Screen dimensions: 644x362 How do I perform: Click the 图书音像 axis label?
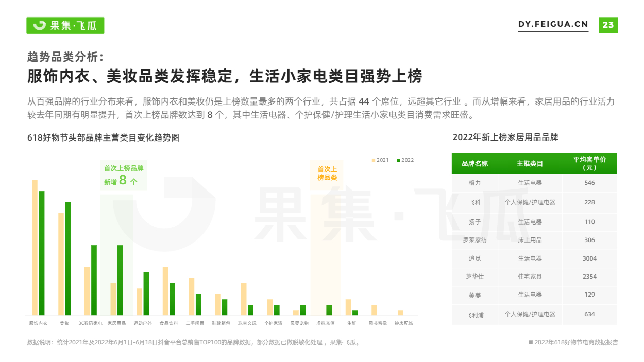pyautogui.click(x=378, y=323)
